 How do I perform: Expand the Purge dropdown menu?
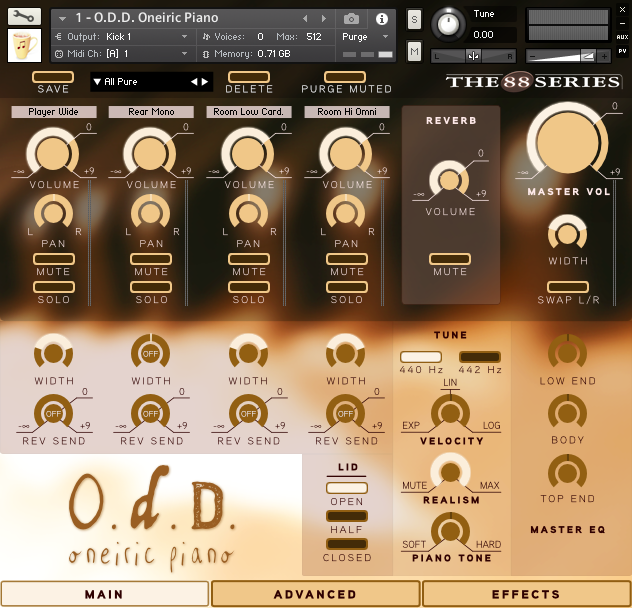[365, 36]
